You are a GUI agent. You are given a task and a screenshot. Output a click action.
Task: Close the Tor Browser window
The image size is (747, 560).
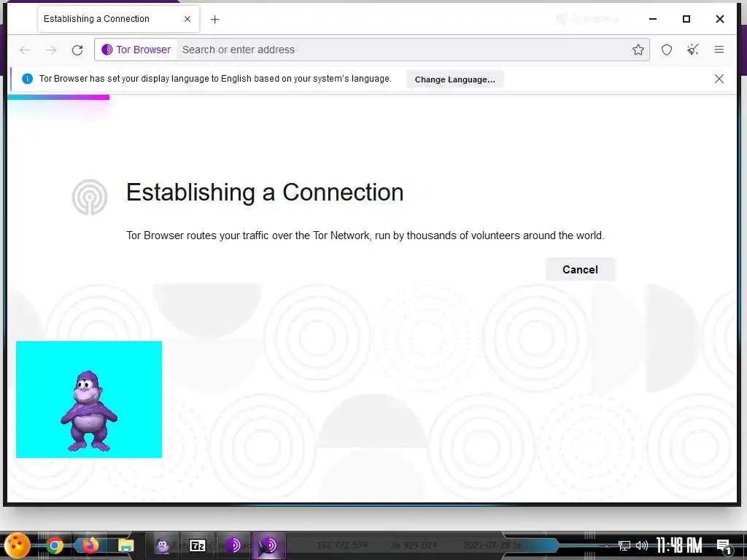click(x=720, y=19)
